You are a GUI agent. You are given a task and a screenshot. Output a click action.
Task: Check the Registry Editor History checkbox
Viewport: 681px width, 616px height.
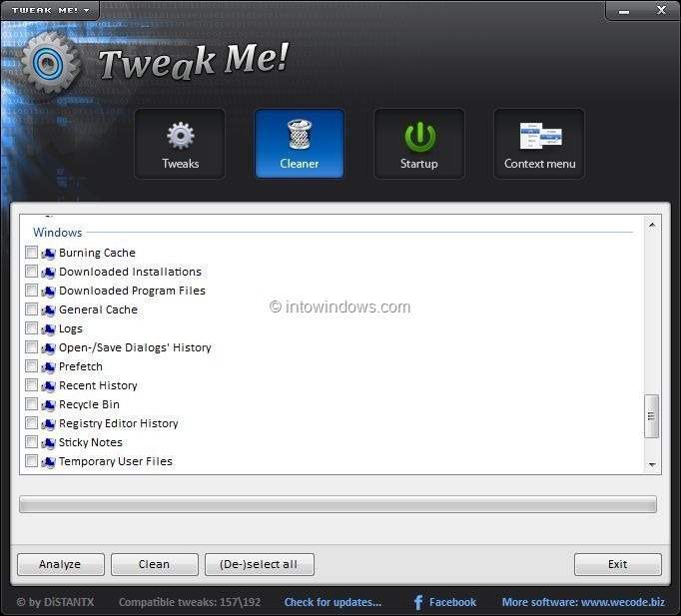[31, 423]
